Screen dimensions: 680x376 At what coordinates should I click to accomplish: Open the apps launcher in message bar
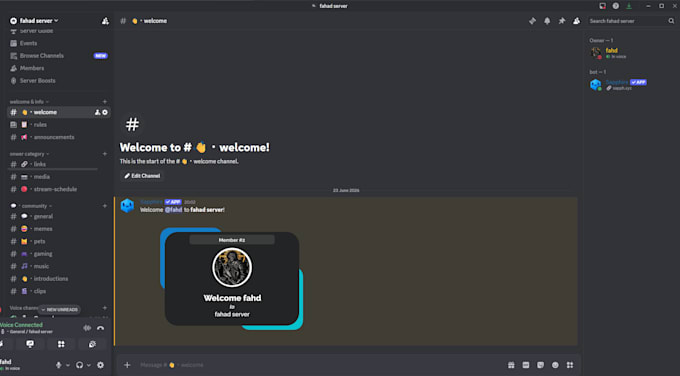coord(570,365)
